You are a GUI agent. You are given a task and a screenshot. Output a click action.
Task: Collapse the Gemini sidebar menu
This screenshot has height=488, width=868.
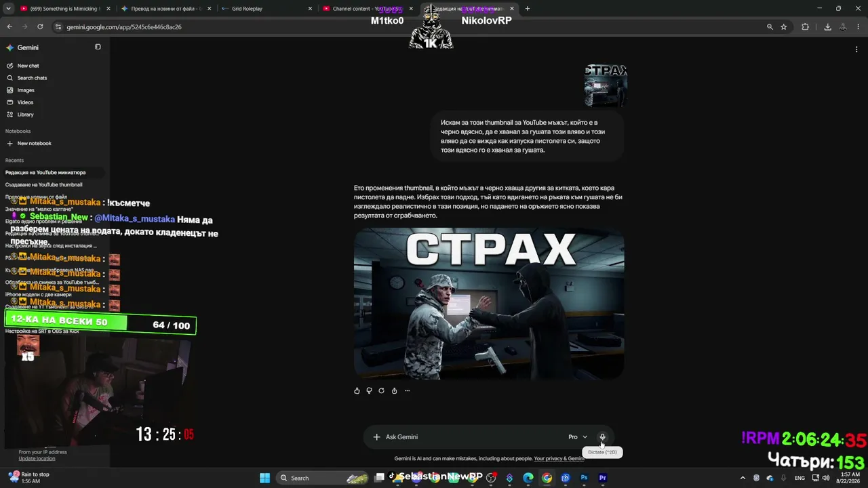(x=98, y=47)
